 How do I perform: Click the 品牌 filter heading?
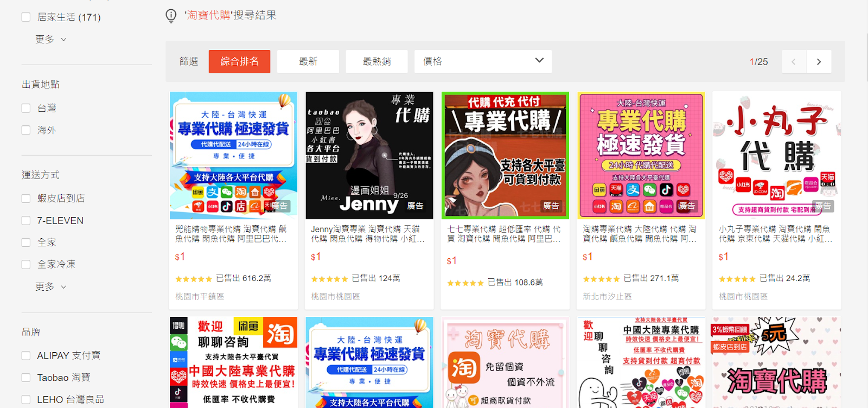[x=31, y=332]
